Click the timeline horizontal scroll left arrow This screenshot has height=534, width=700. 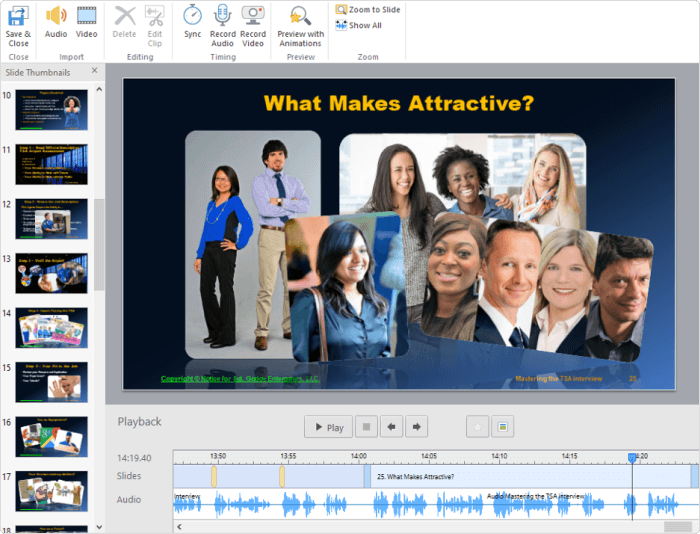click(179, 527)
